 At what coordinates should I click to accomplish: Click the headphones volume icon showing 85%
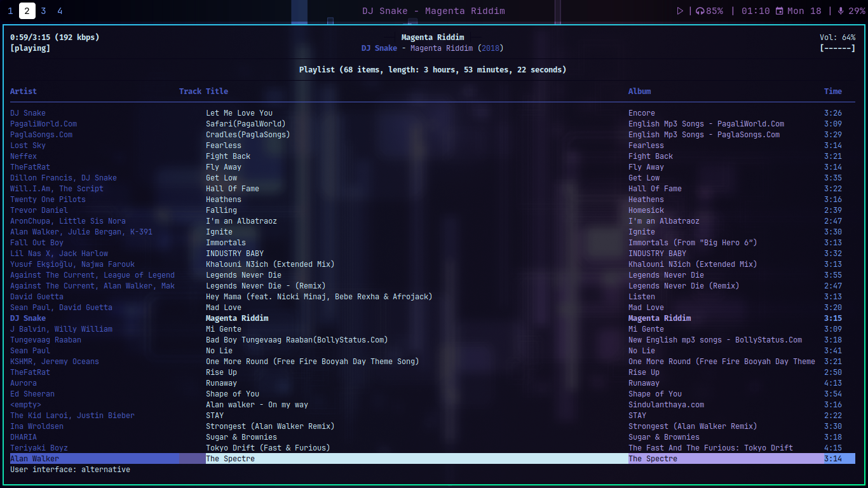(x=700, y=11)
